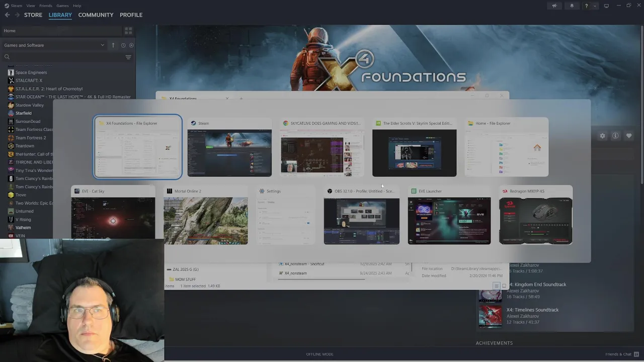Open game settings gear icon on X4 page
The width and height of the screenshot is (644, 362).
coord(602,136)
